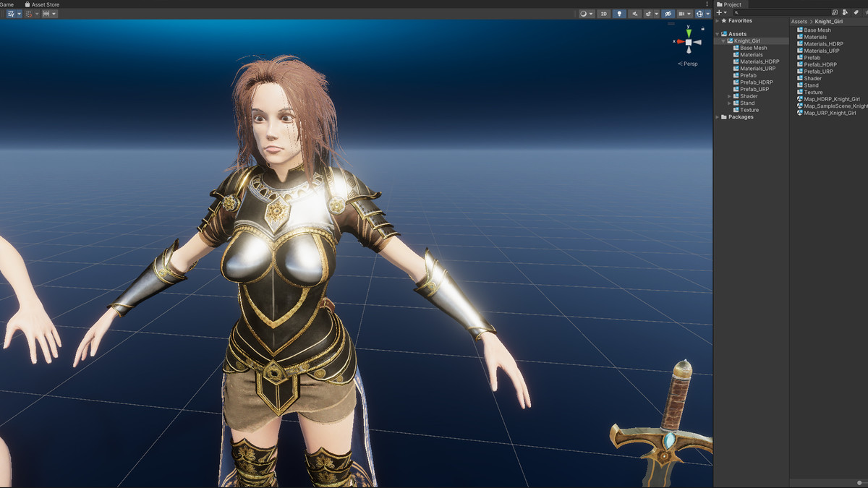Screen dimensions: 868x488
Task: Select Favorites in the Project tree
Action: (x=740, y=21)
